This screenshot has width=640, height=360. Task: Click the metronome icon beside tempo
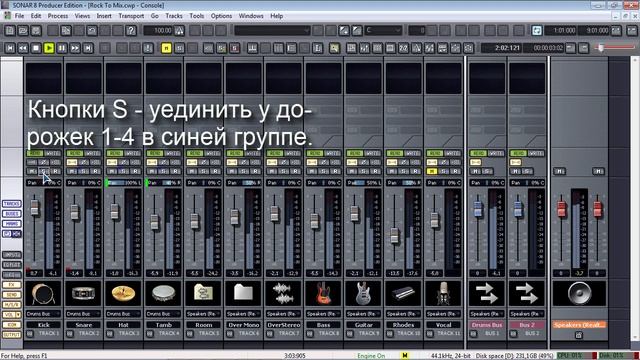point(179,31)
